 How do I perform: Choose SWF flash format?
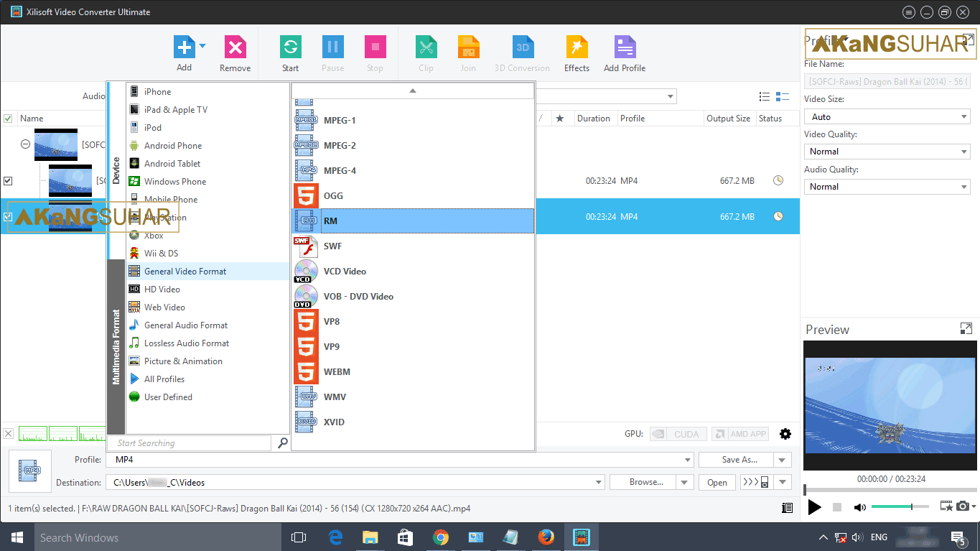[x=413, y=246]
